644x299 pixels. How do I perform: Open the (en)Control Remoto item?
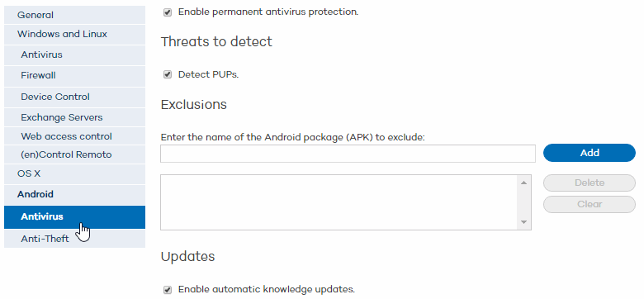[x=75, y=154]
